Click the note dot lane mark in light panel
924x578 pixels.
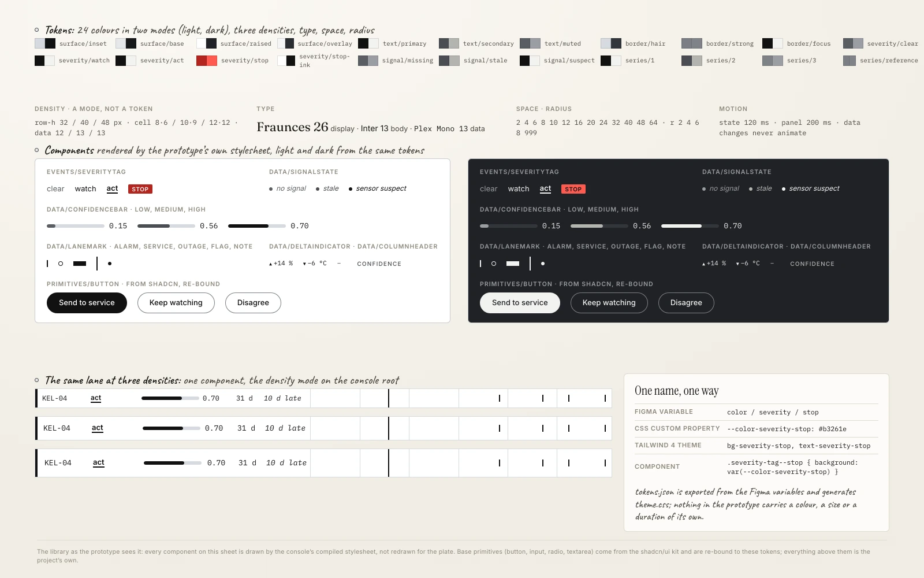point(110,264)
